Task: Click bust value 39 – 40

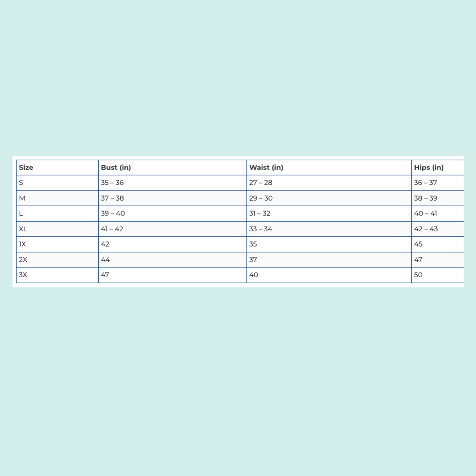Action: coord(113,214)
